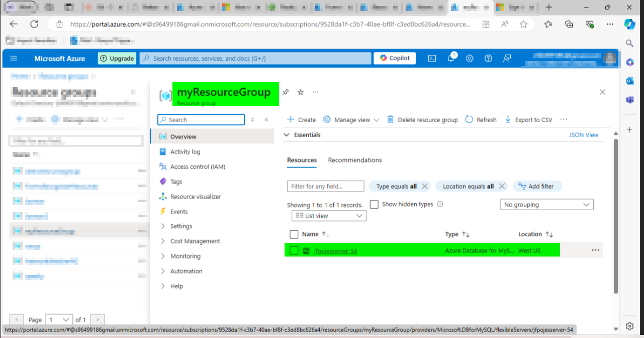Switch to the Recommendations tab
The width and height of the screenshot is (644, 338).
[354, 160]
